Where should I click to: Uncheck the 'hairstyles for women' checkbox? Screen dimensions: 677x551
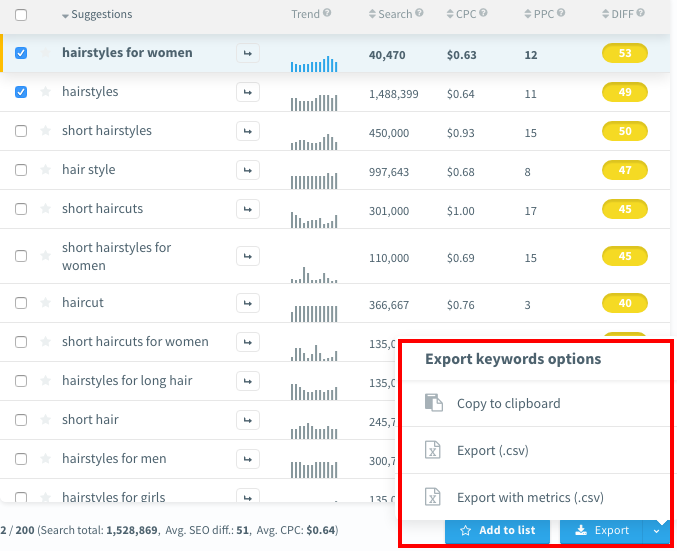pos(21,53)
